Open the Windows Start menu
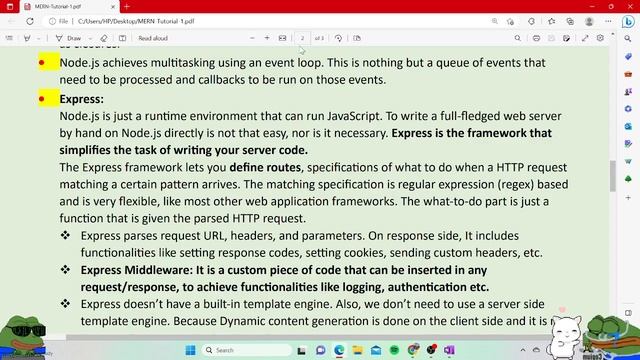 click(x=190, y=350)
